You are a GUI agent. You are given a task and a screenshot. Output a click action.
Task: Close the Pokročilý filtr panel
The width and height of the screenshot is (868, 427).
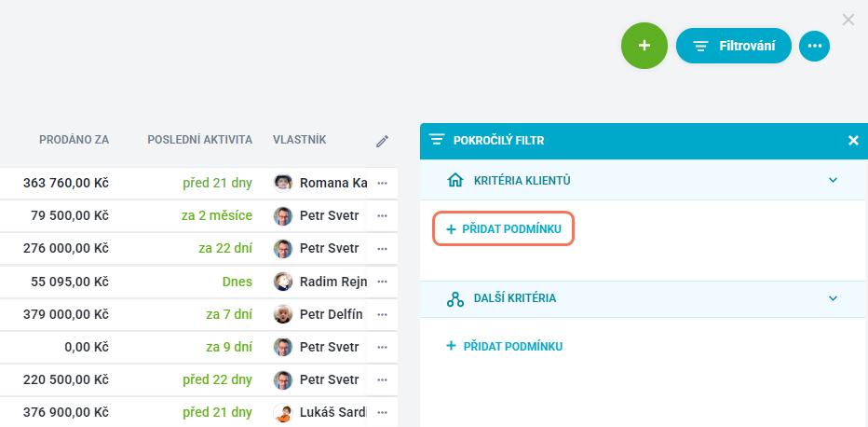[x=853, y=141]
